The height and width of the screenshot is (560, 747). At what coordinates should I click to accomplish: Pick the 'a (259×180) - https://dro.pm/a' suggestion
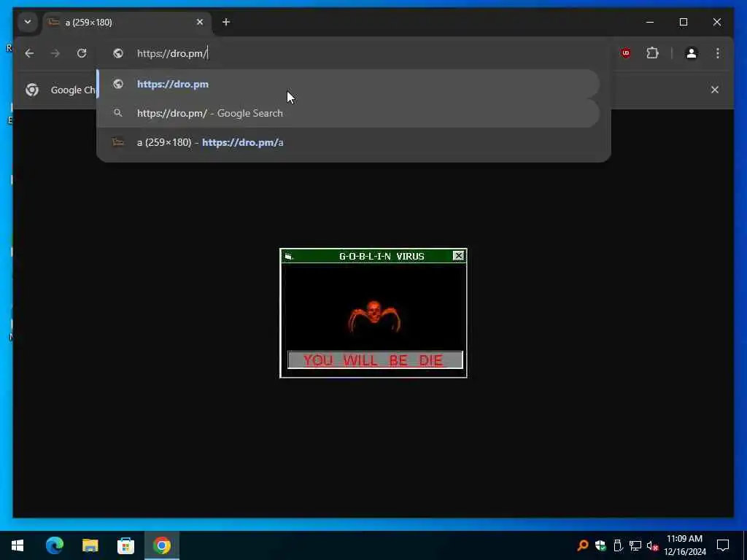pos(348,142)
